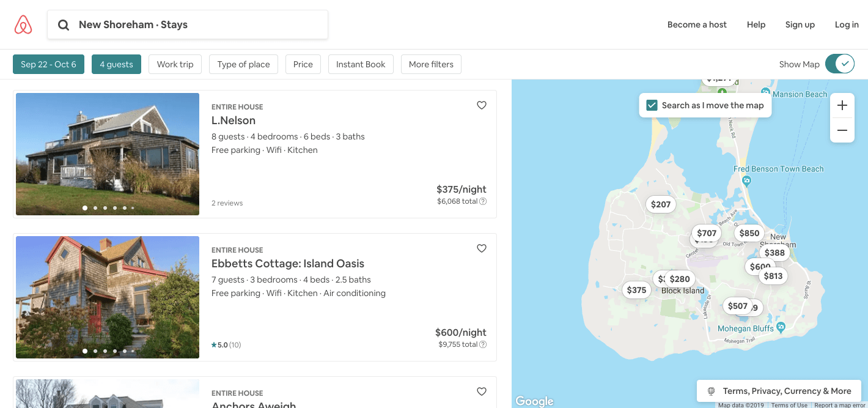Screen dimensions: 868x408
Task: Heart the Ebbetts Cottage listing
Action: pos(482,248)
